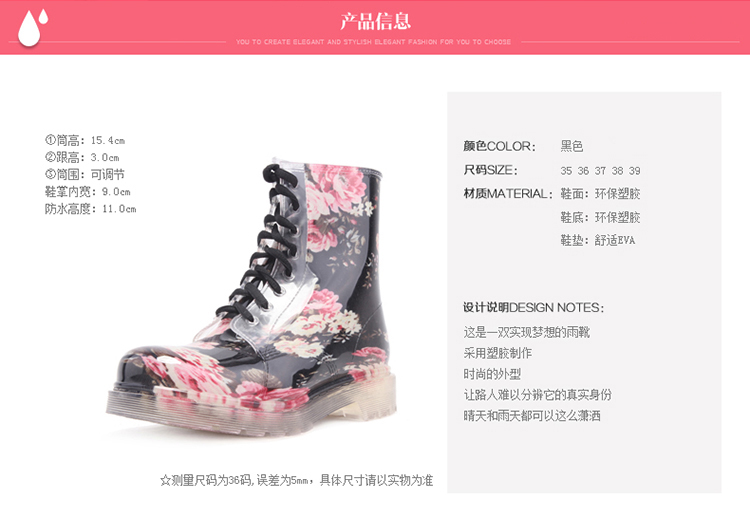Click the star measurement note at bottom
The height and width of the screenshot is (513, 750).
[x=297, y=480]
